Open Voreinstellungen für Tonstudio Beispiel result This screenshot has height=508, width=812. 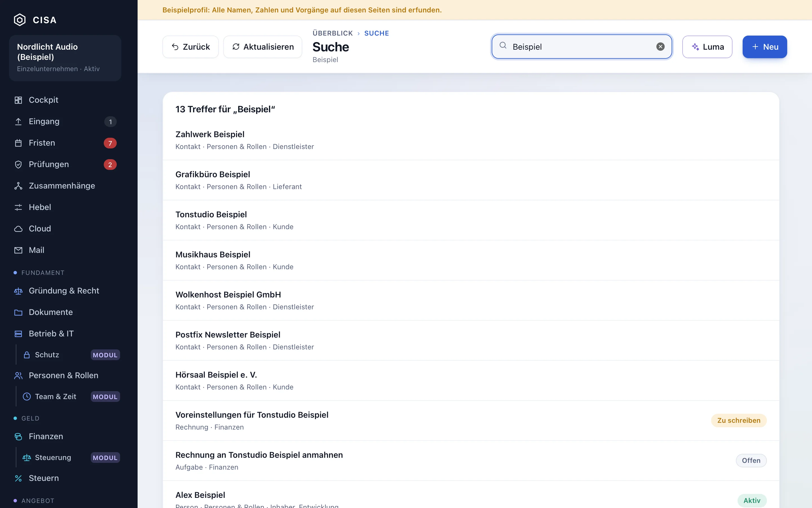(x=471, y=421)
